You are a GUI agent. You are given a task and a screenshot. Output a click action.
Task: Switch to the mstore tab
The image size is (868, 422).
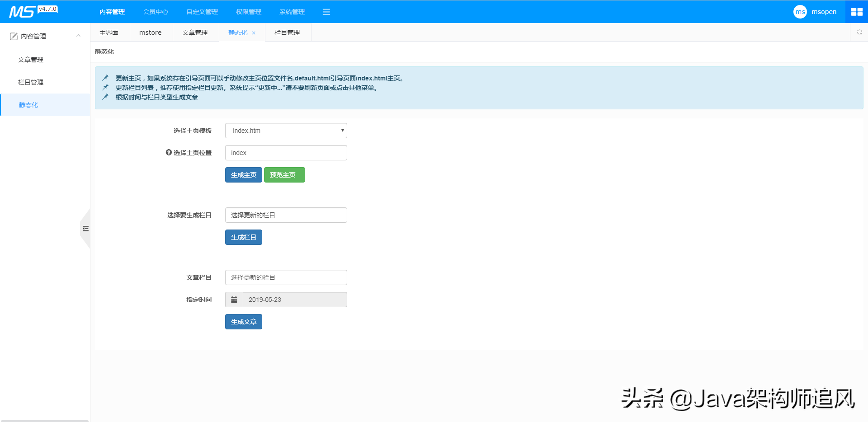(151, 32)
